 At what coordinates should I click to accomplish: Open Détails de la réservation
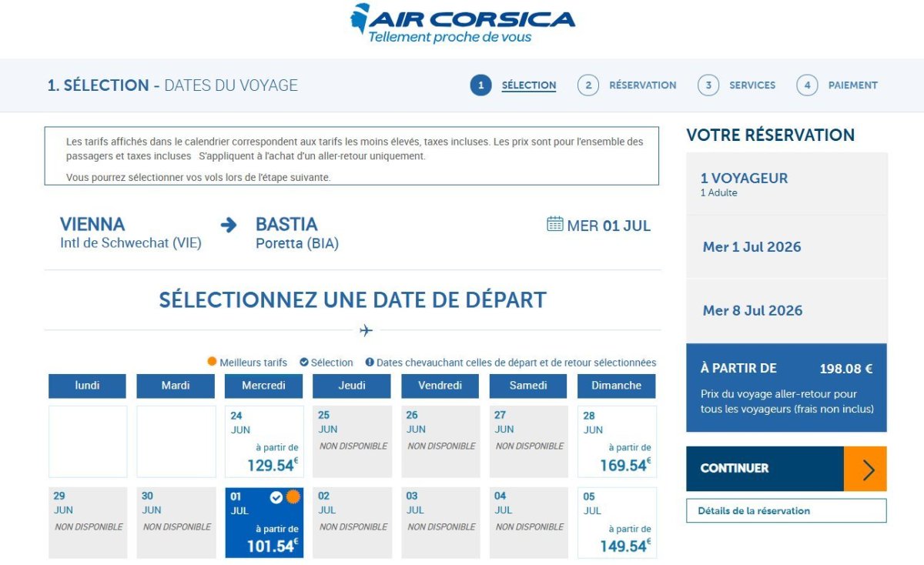coord(786,510)
